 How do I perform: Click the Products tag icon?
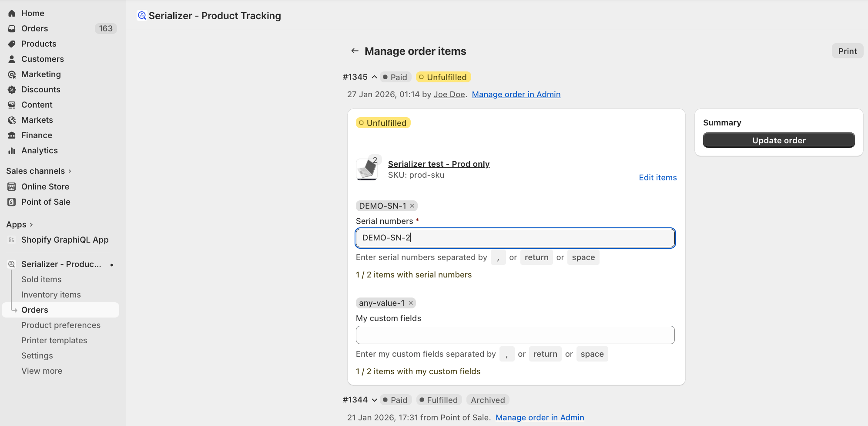coord(12,44)
